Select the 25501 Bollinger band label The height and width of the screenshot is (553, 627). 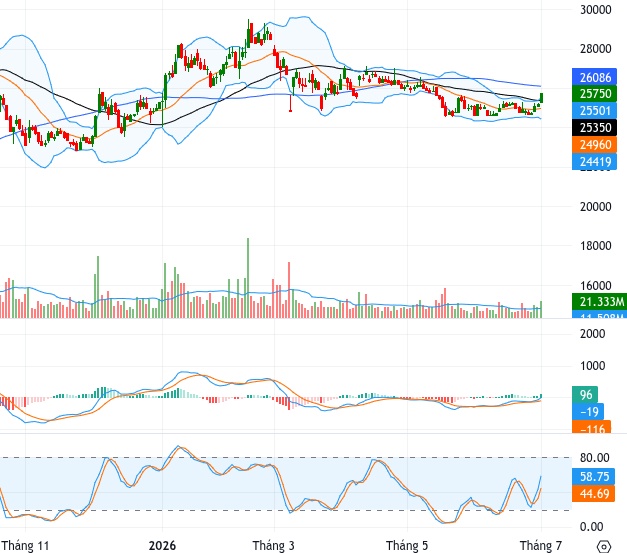(595, 111)
